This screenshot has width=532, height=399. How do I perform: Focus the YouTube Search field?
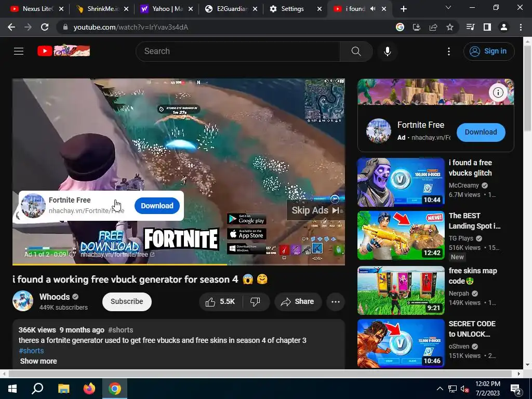(x=238, y=51)
